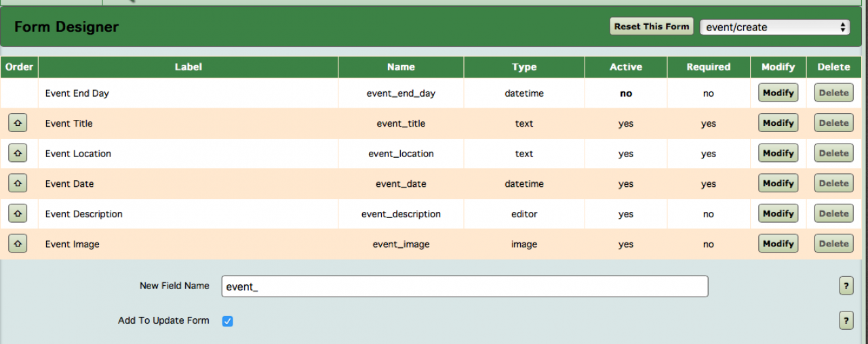Image resolution: width=868 pixels, height=344 pixels.
Task: Click up arrow for Event Date
Action: (x=18, y=184)
